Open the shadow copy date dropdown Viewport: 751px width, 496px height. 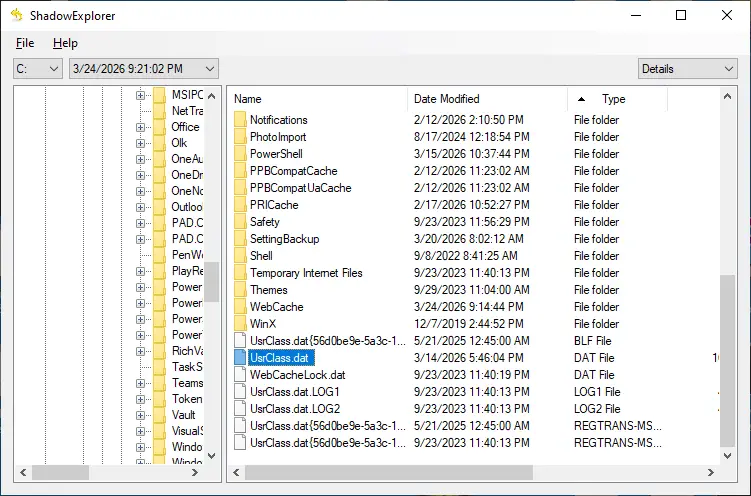point(144,69)
